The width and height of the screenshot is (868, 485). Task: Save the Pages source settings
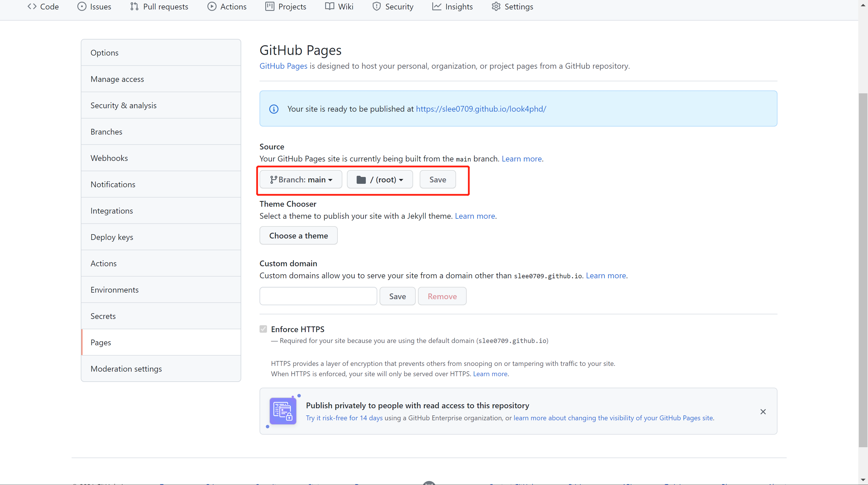437,180
